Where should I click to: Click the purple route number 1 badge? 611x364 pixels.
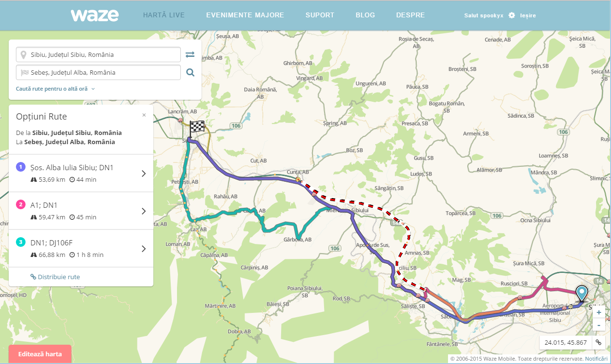coord(20,167)
